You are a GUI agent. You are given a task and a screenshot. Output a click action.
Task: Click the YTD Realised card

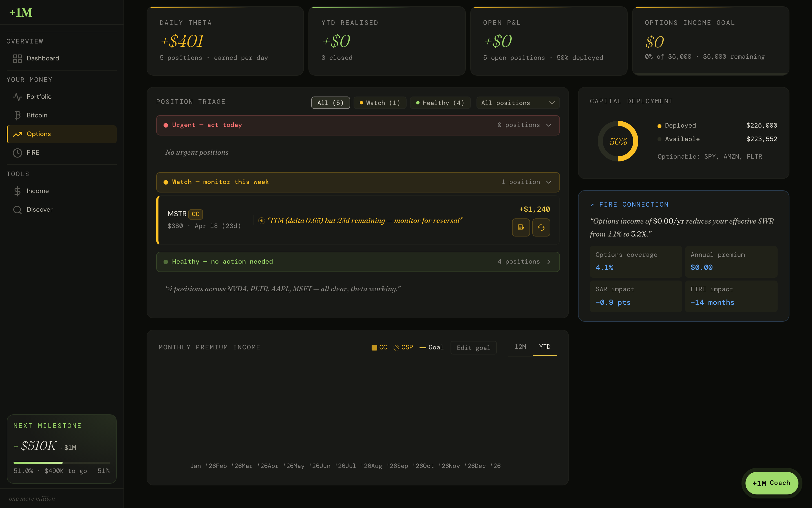(x=387, y=41)
